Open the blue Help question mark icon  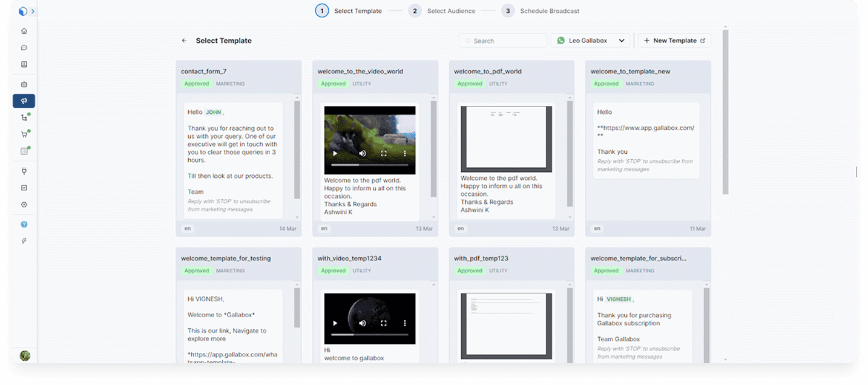tap(24, 224)
